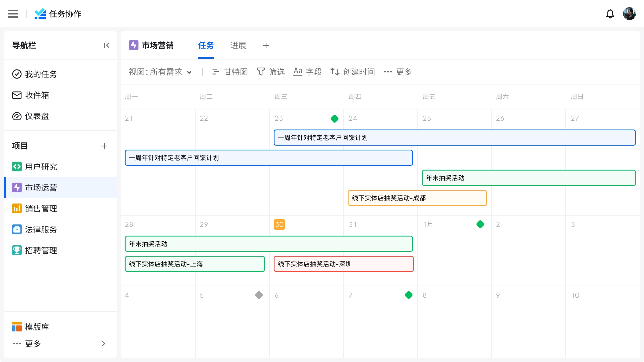The height and width of the screenshot is (362, 644).
Task: Open the user profile avatar
Action: point(629,14)
